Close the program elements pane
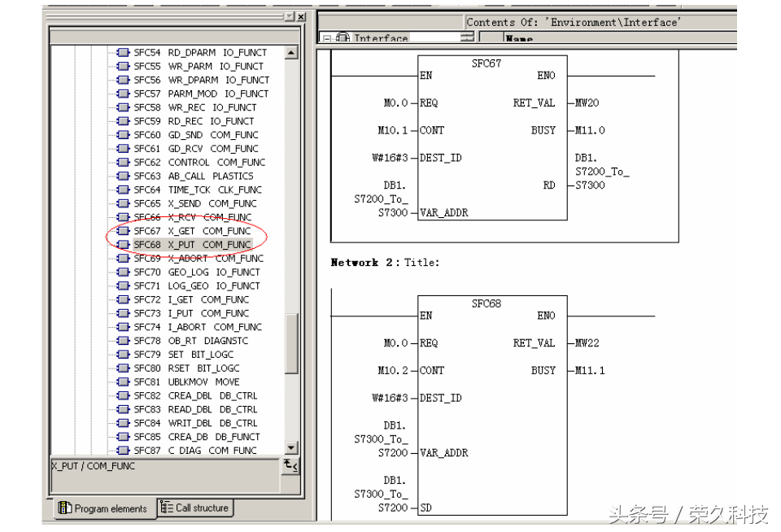 pyautogui.click(x=301, y=17)
